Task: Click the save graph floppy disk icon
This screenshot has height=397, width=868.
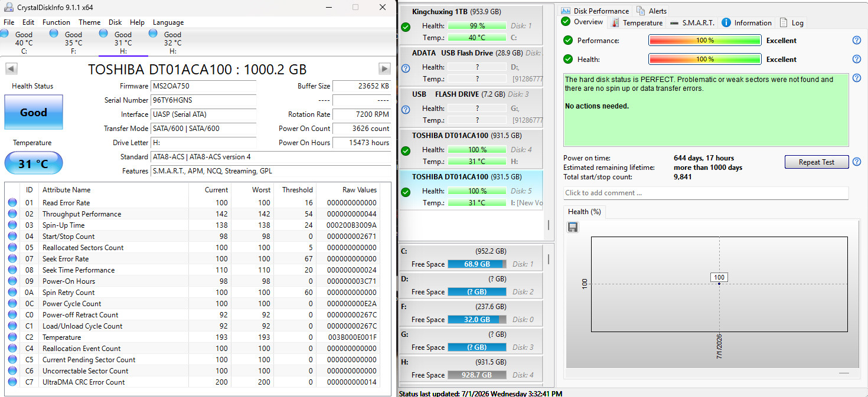Action: [x=572, y=227]
